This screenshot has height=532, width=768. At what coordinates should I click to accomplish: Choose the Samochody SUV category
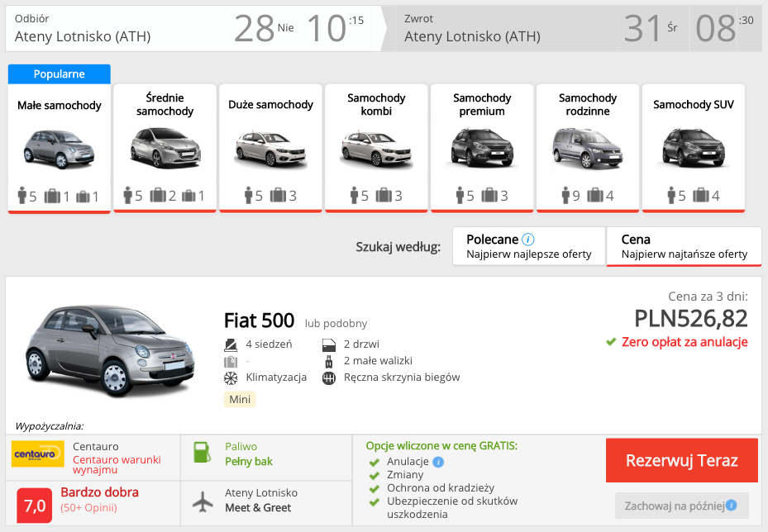click(x=693, y=147)
